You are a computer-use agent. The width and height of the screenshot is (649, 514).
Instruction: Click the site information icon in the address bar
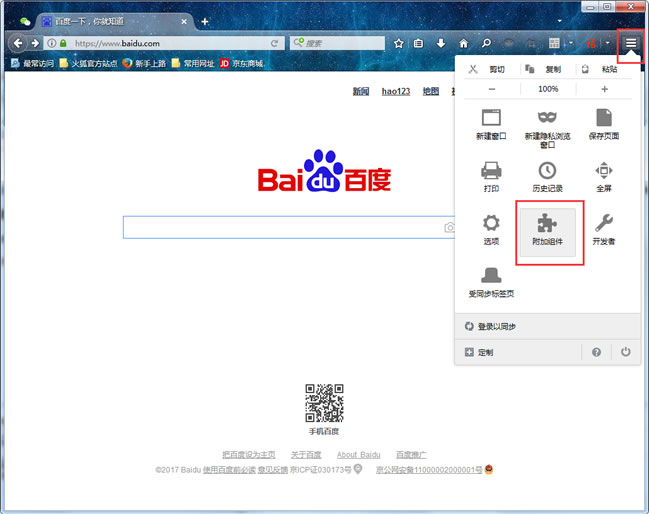[x=52, y=43]
